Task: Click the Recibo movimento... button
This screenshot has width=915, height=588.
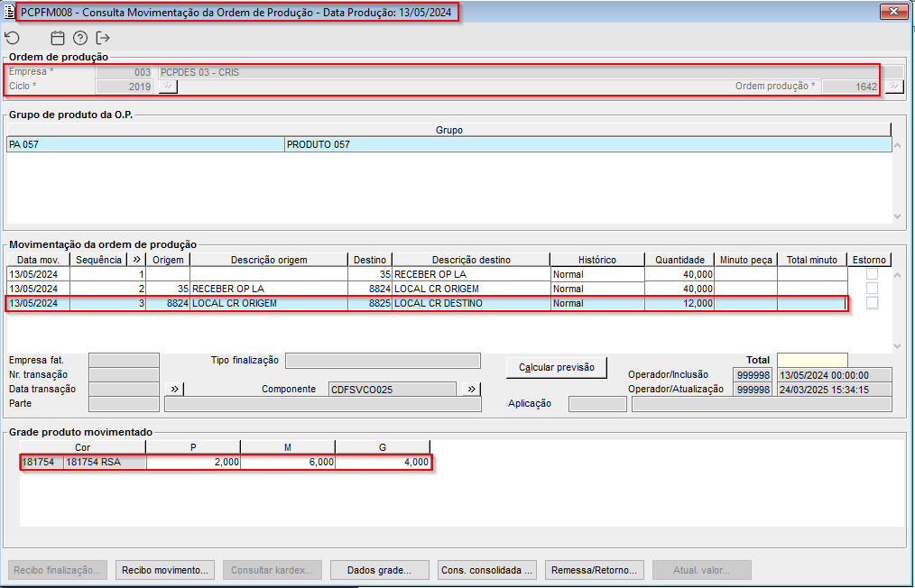Action: (x=165, y=570)
